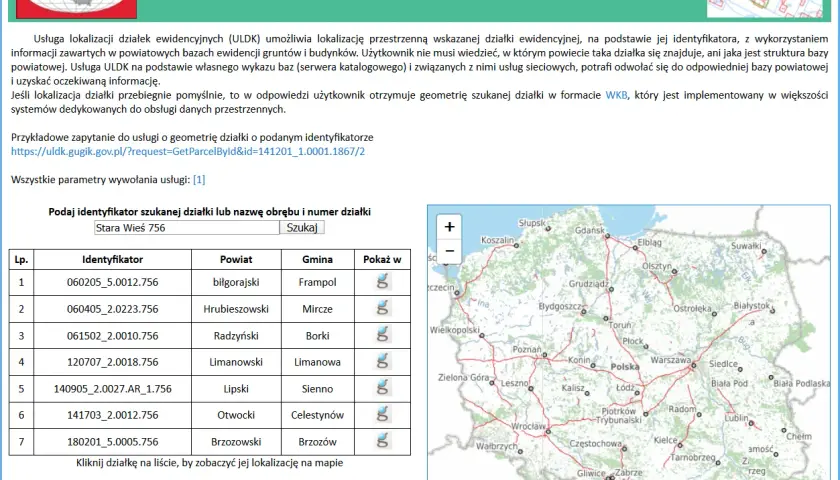Click the Lipski powiat cell

click(x=236, y=388)
